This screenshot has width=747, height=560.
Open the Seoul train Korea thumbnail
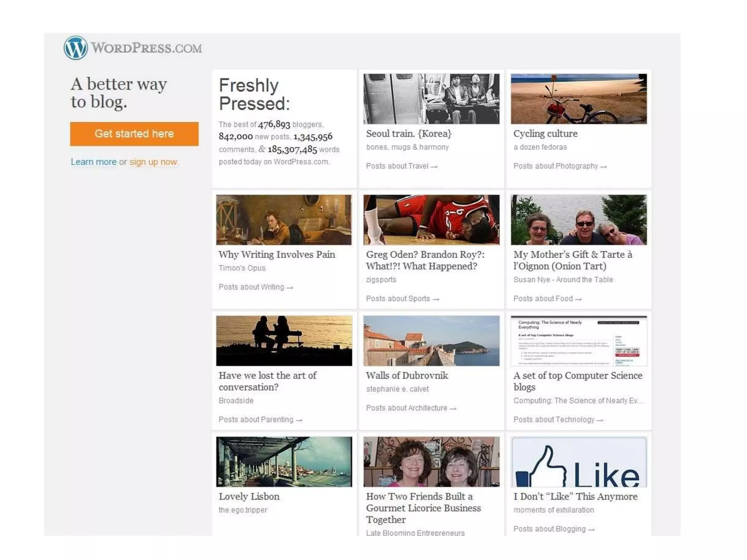(431, 99)
